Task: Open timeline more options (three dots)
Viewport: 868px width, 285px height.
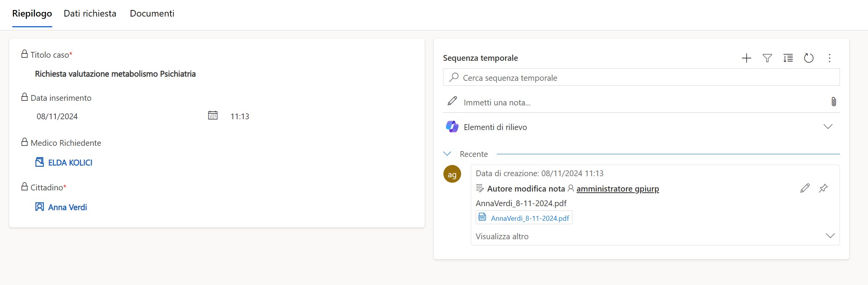Action: pos(830,58)
